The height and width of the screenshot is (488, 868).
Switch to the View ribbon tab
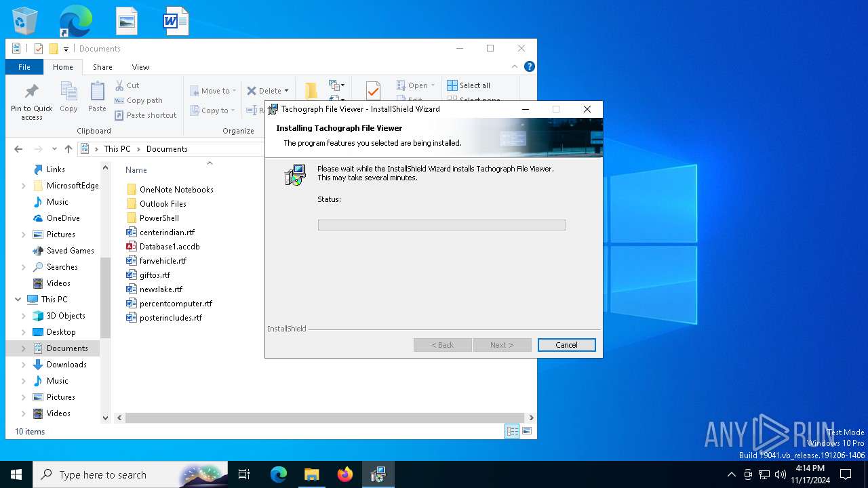coord(140,67)
